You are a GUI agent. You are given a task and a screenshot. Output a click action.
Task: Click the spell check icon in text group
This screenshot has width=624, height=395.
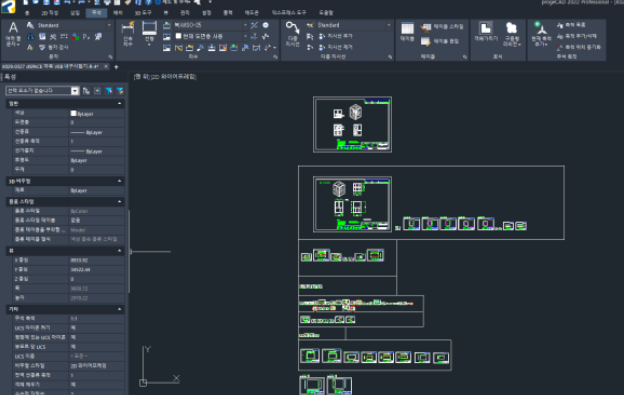tap(53, 47)
